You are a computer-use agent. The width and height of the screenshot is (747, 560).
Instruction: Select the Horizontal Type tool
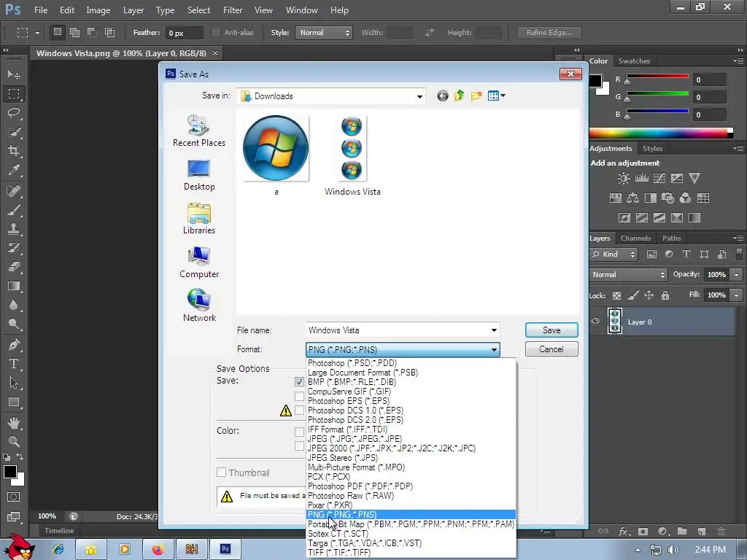pyautogui.click(x=14, y=364)
